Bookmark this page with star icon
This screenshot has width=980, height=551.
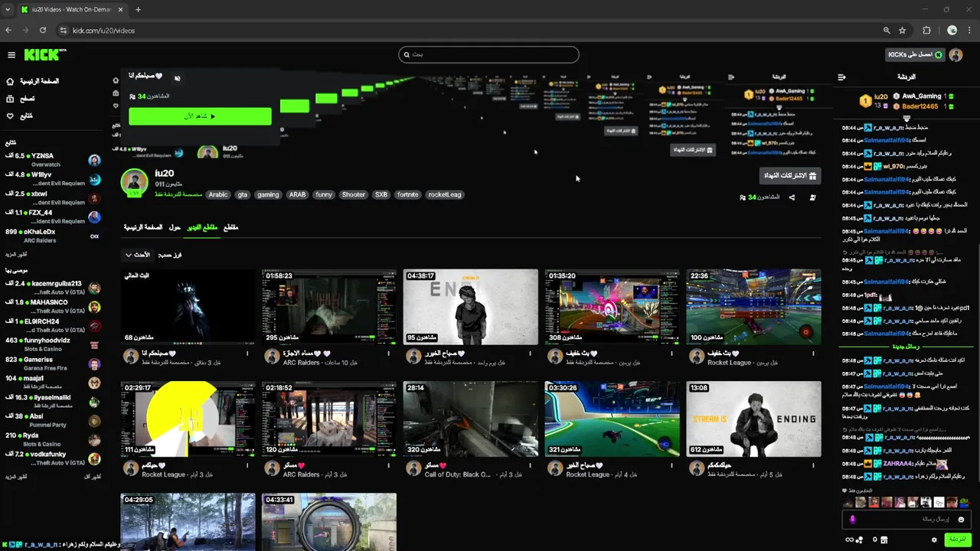tap(903, 31)
